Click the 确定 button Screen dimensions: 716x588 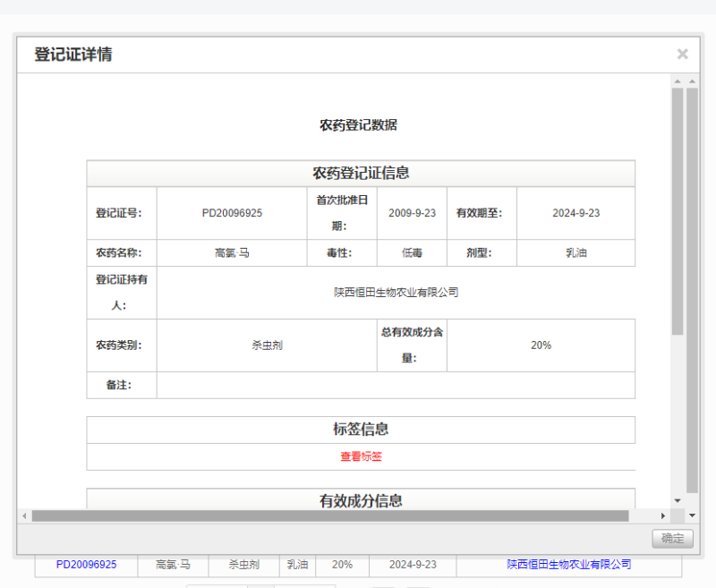(x=673, y=538)
